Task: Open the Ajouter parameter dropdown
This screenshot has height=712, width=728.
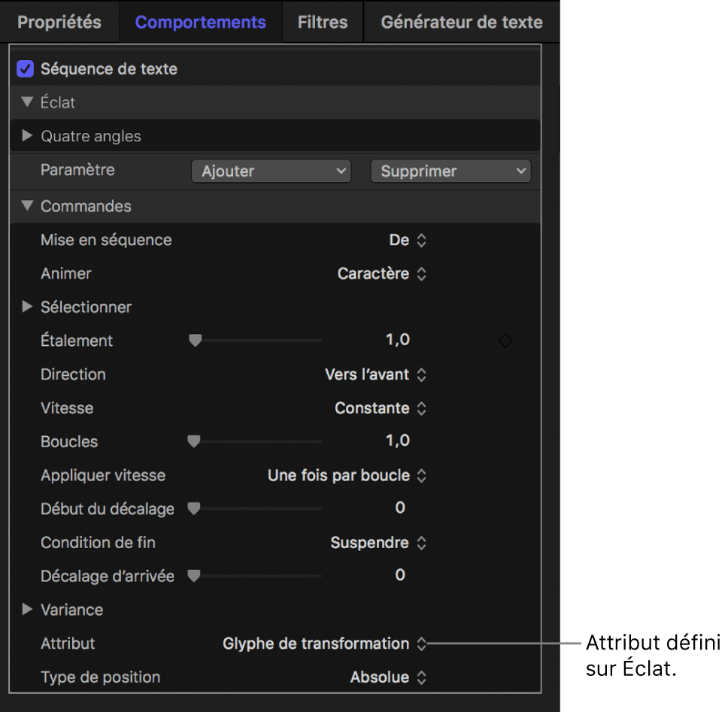Action: point(271,171)
